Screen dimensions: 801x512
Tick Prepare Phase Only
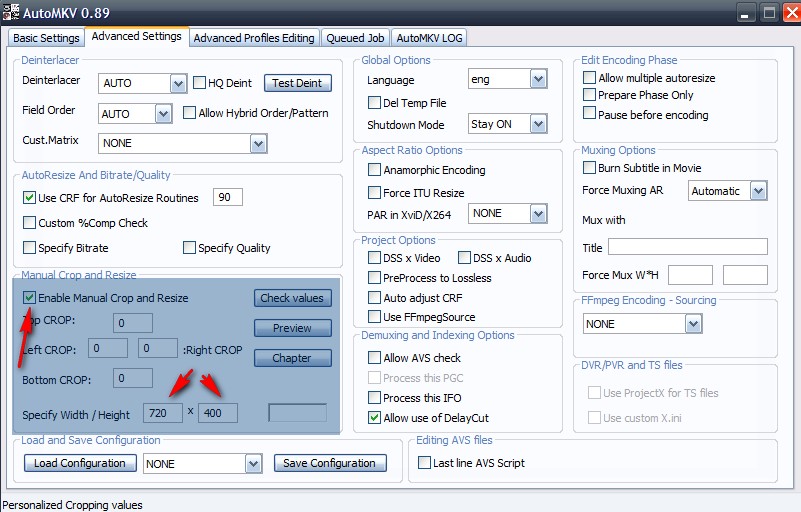pos(589,95)
